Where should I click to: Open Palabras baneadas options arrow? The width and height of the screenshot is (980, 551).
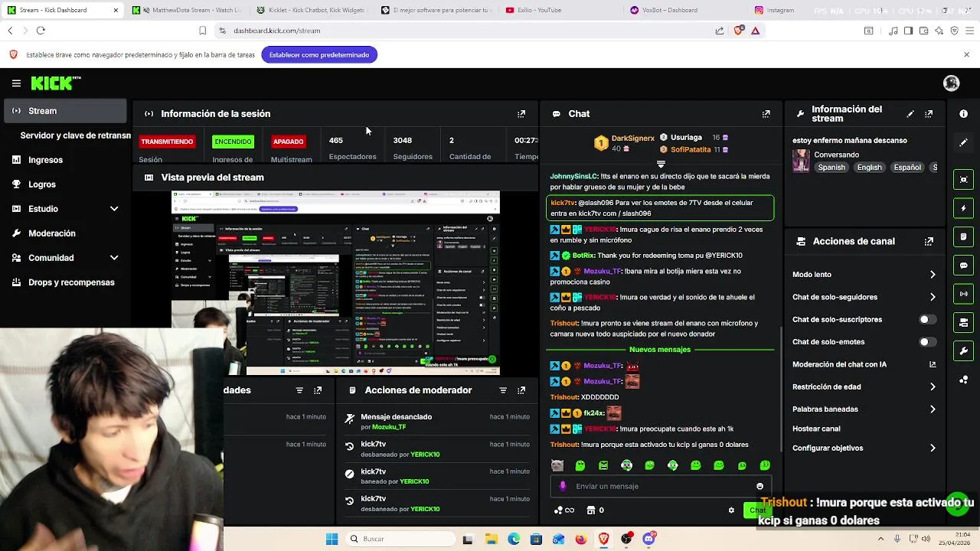point(933,409)
